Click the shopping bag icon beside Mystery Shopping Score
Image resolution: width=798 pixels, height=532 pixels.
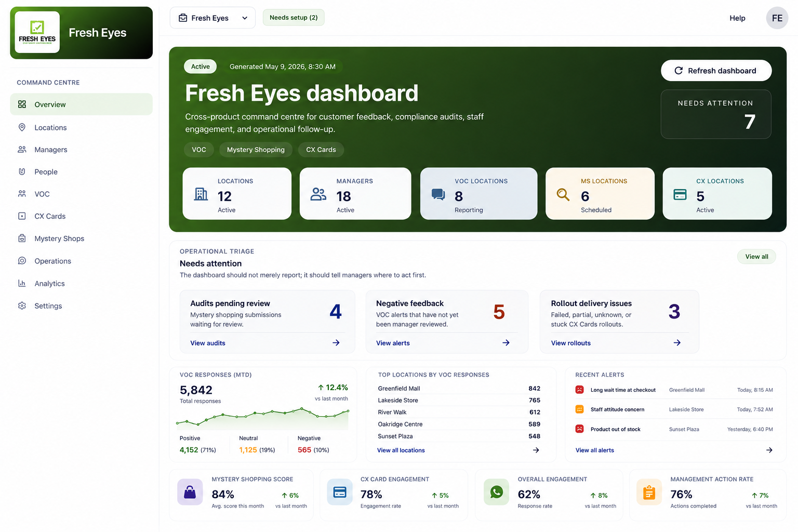point(190,492)
